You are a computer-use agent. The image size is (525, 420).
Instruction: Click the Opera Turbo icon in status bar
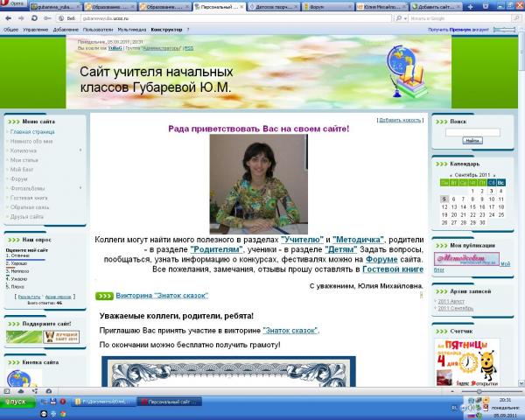48,391
